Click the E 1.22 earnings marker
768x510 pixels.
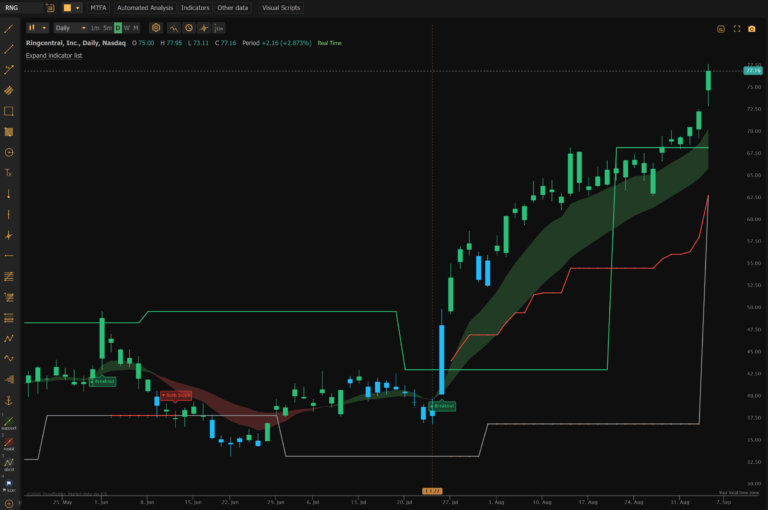point(432,491)
